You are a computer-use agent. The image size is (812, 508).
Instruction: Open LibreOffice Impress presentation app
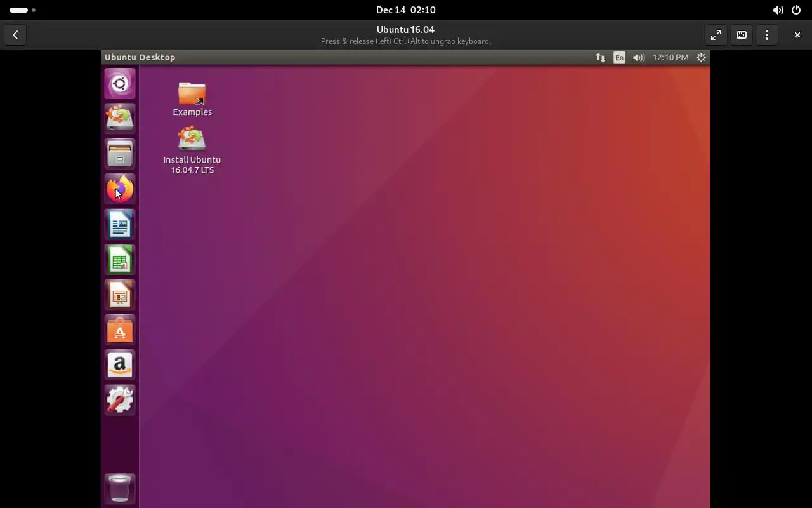tap(120, 295)
